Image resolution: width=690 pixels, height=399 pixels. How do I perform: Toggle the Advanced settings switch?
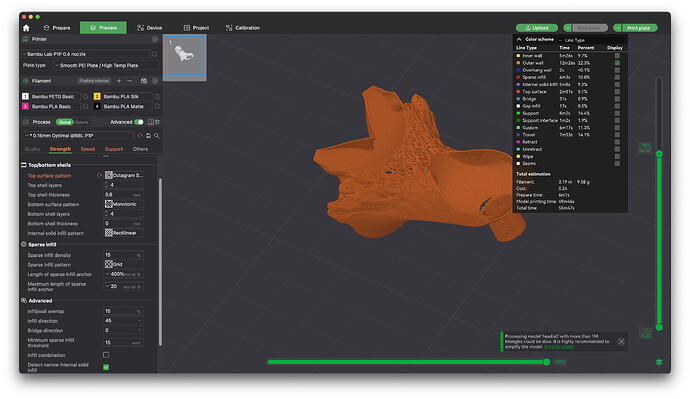click(x=139, y=122)
